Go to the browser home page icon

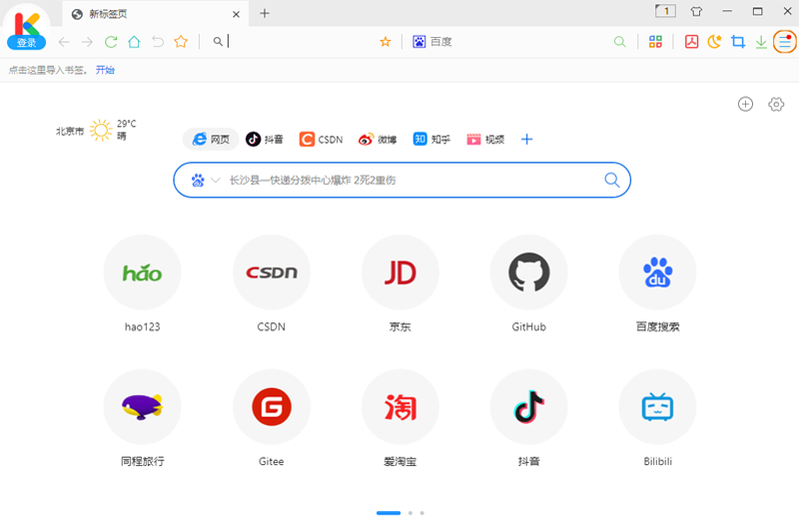134,42
